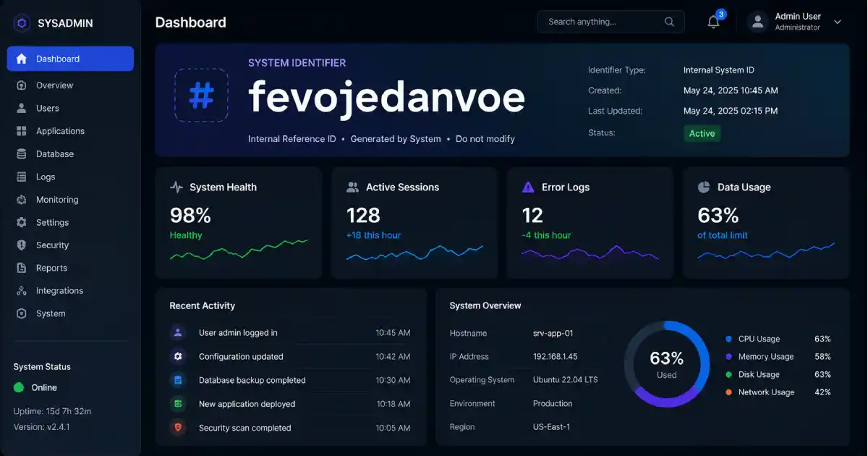The height and width of the screenshot is (456, 868).
Task: Click the 'Internal System ID' identifier type value
Action: [x=719, y=70]
